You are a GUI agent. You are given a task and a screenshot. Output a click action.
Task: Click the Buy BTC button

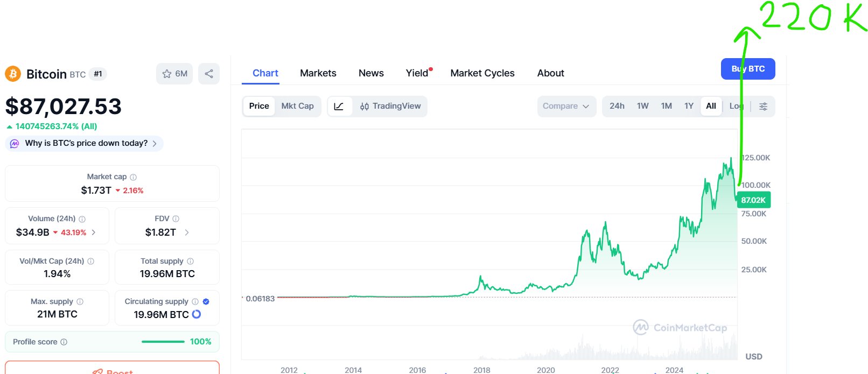click(748, 69)
